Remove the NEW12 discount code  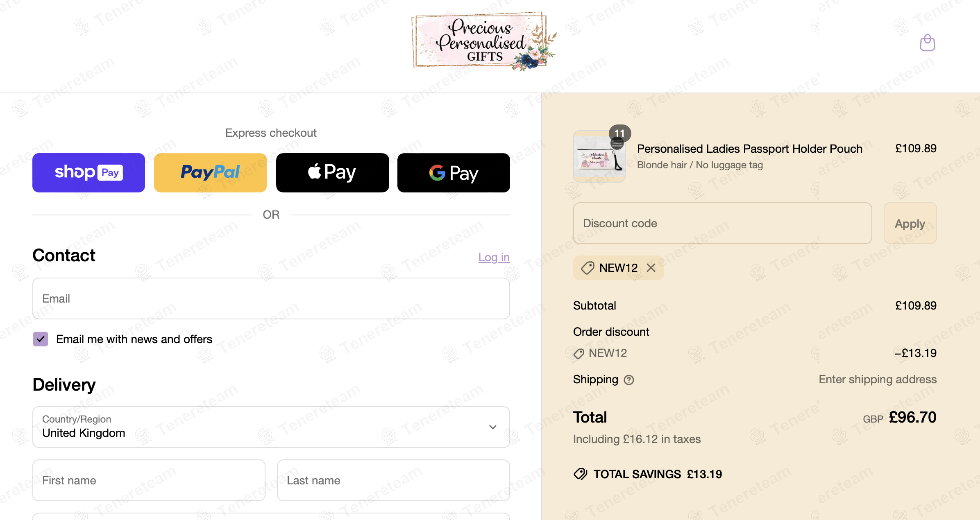tap(651, 268)
